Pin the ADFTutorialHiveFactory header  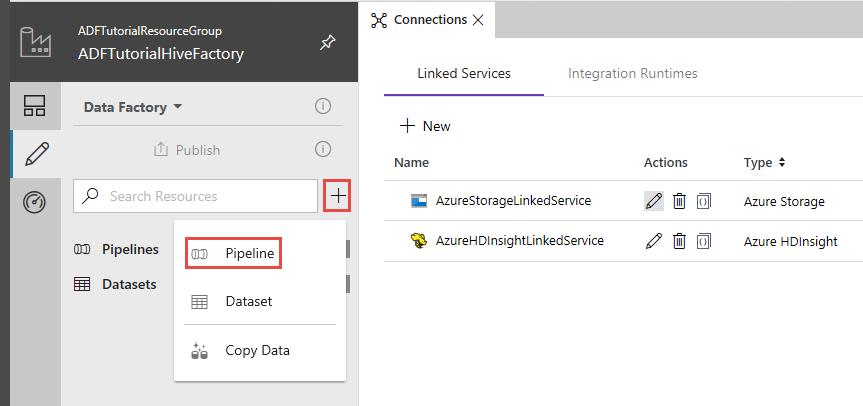(327, 42)
